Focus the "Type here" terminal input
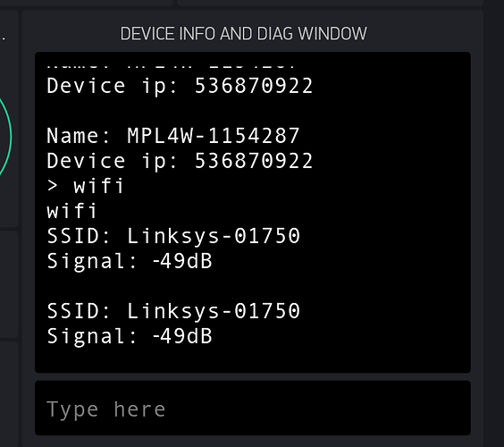The image size is (504, 447). [253, 408]
